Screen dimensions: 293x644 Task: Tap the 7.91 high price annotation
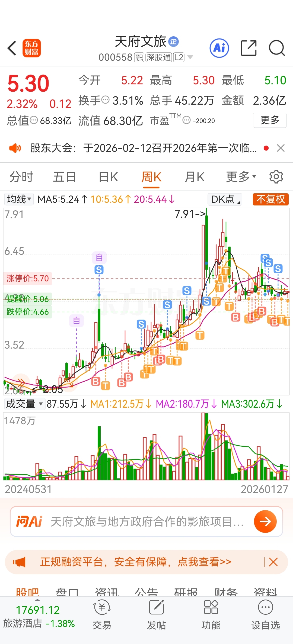(x=190, y=214)
